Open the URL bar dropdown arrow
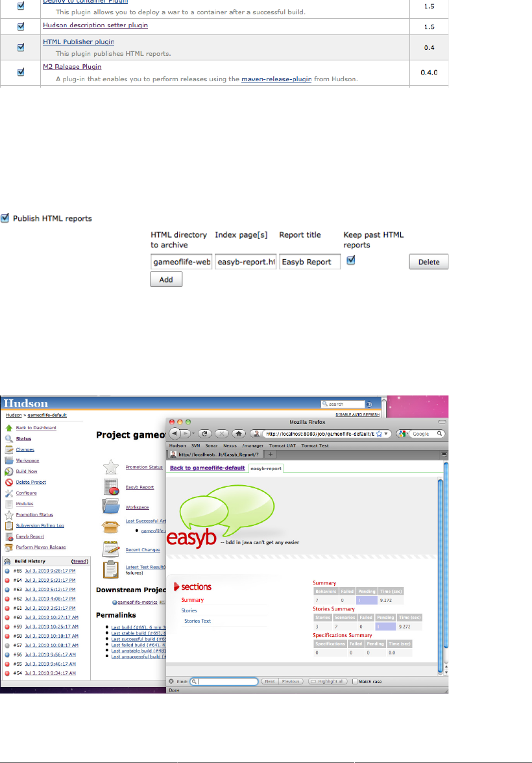Screen dimensions: 532x763 pyautogui.click(x=386, y=434)
